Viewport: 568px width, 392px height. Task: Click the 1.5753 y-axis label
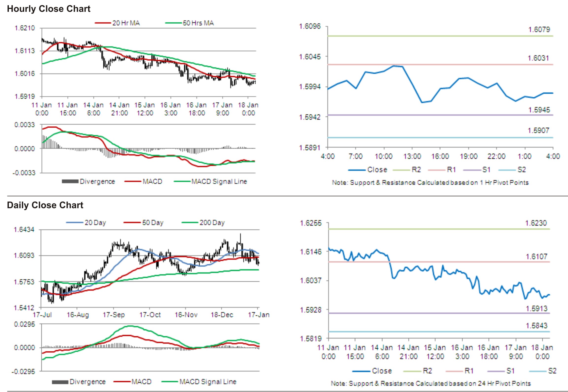[24, 282]
